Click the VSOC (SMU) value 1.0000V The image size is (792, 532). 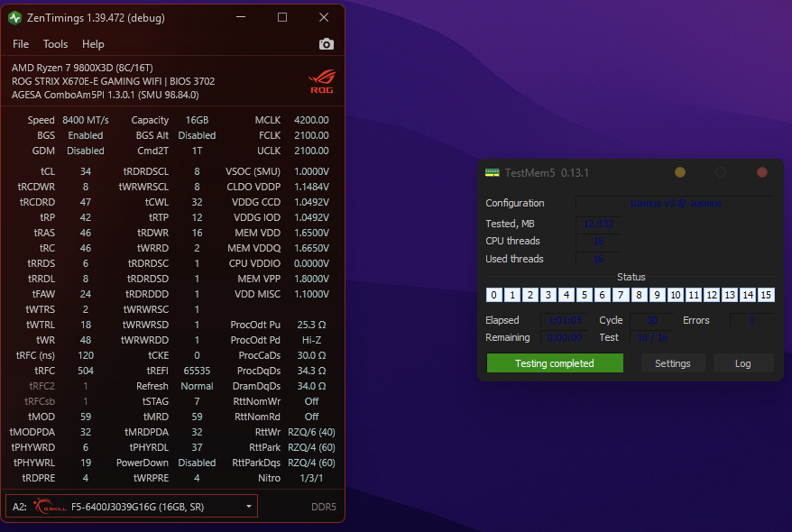click(x=311, y=171)
